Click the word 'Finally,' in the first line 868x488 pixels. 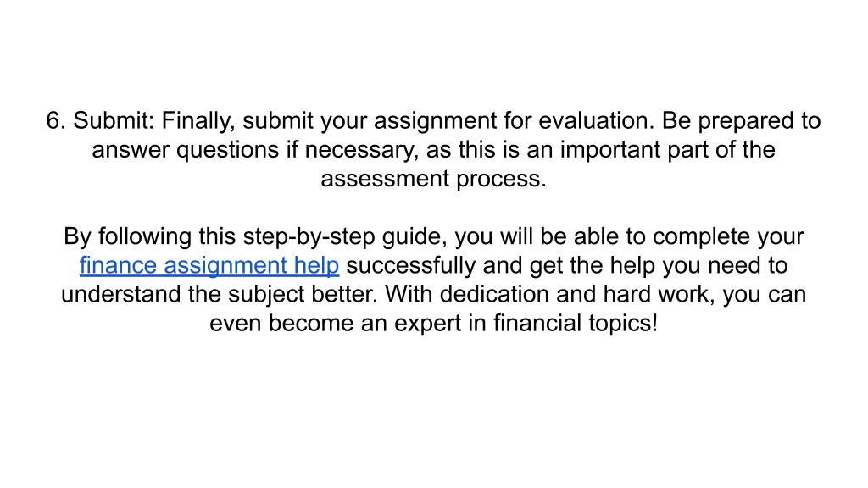coord(198,120)
